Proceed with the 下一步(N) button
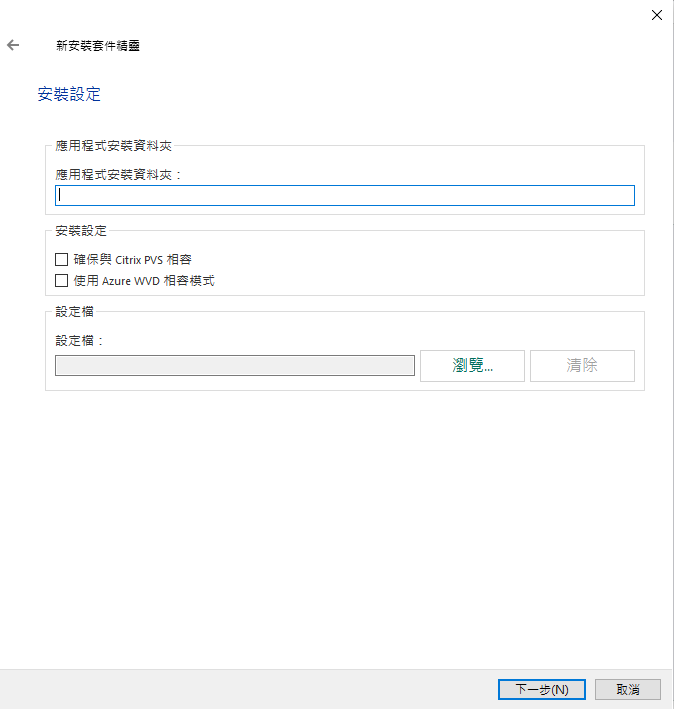This screenshot has height=709, width=674. coord(541,689)
